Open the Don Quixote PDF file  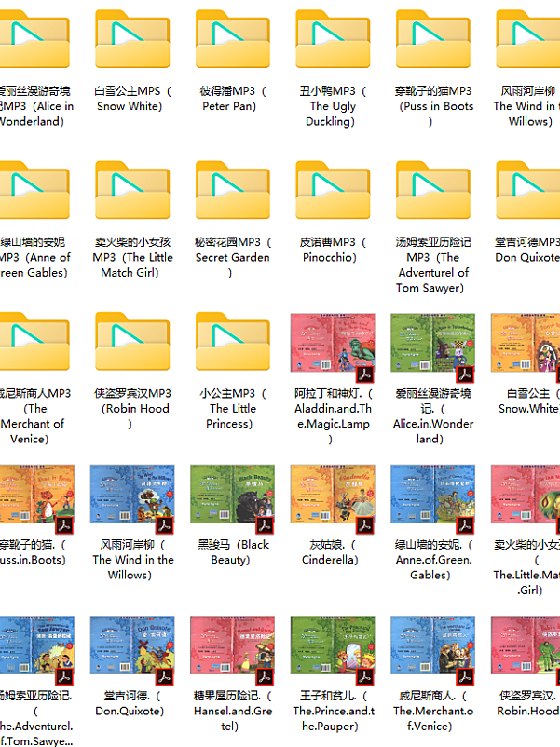(132, 649)
